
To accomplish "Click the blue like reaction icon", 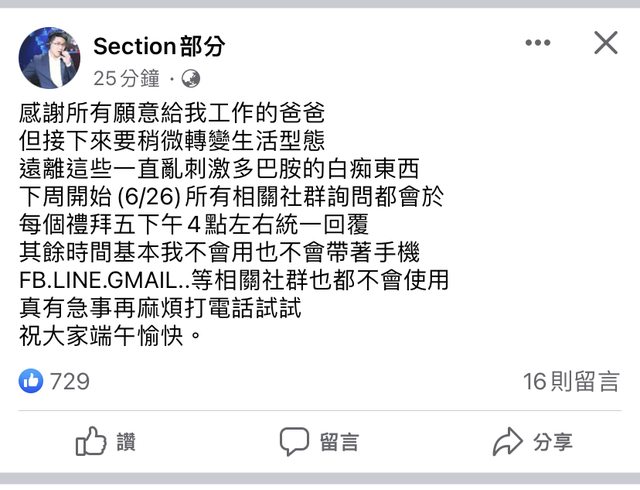I will (32, 381).
